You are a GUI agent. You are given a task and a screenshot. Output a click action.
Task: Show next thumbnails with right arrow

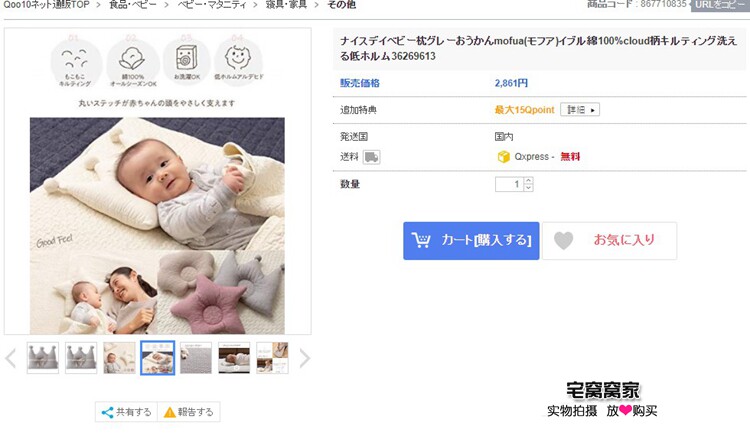(x=304, y=358)
